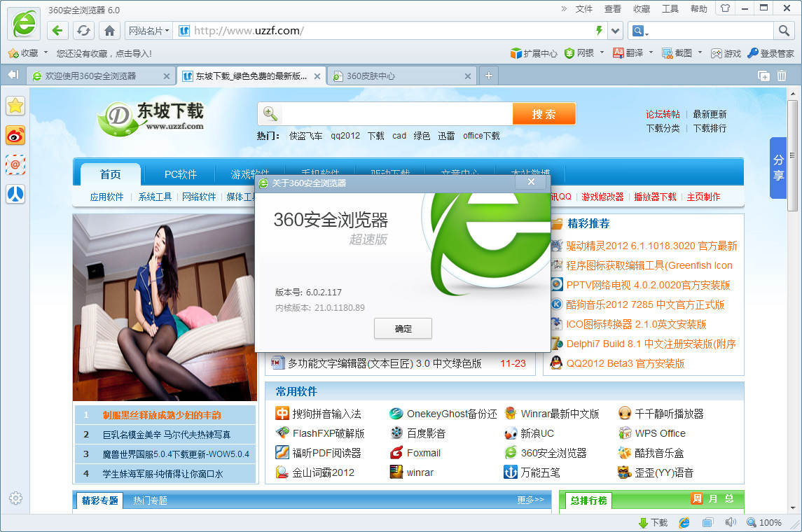The image size is (802, 532).
Task: Open the PC软件 navigation tab
Action: pyautogui.click(x=181, y=174)
